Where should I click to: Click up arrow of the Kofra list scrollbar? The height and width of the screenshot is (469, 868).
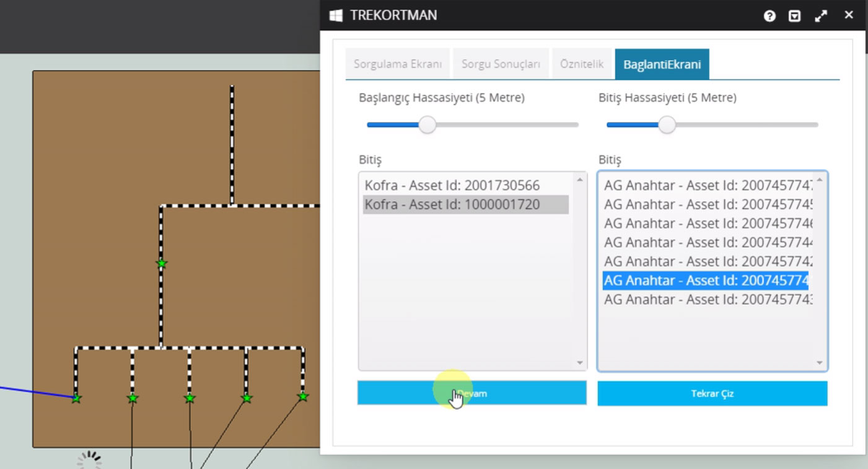click(580, 180)
